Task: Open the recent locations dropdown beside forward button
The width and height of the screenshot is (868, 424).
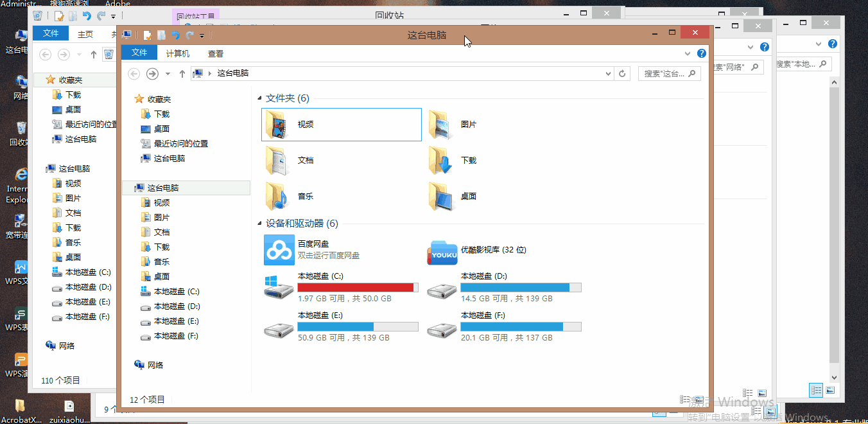Action: coord(168,74)
